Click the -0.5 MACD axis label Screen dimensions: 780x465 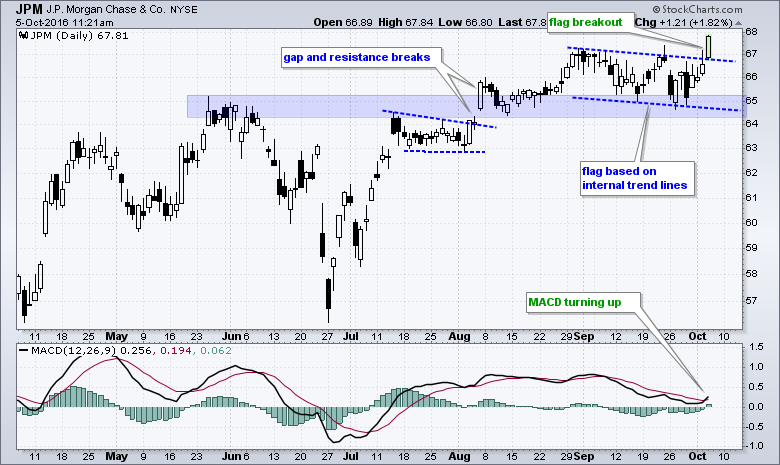[x=755, y=427]
